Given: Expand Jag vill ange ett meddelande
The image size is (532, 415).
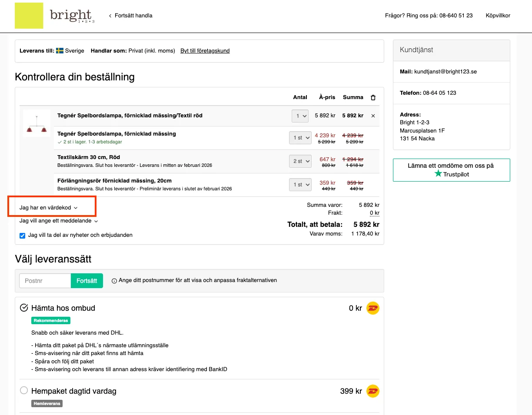Looking at the screenshot, I should pos(59,221).
